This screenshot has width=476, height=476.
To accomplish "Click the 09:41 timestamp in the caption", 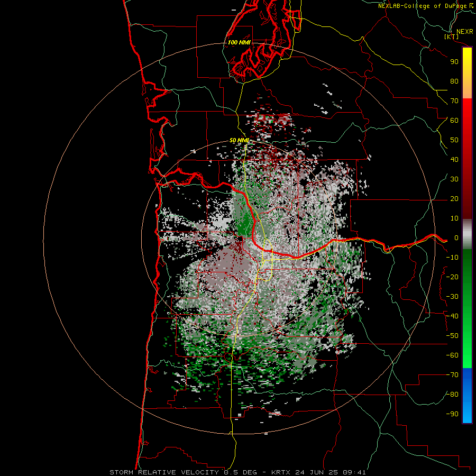I will point(355,472).
